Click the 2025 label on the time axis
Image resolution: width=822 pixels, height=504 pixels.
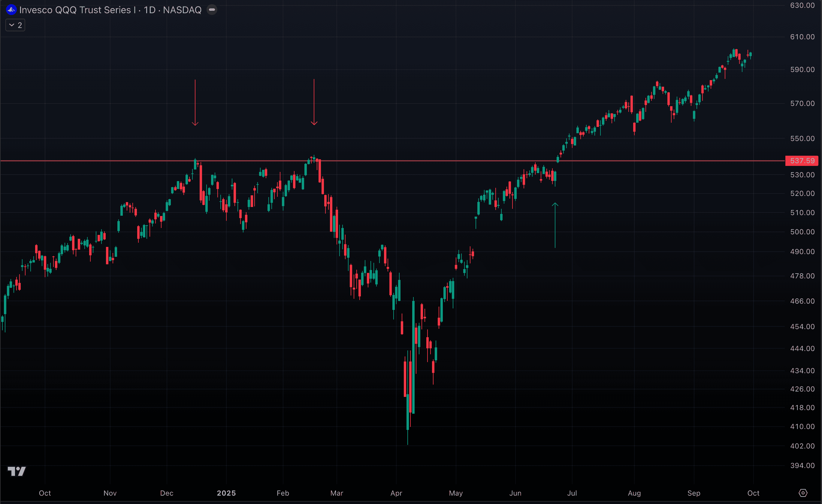pyautogui.click(x=227, y=493)
